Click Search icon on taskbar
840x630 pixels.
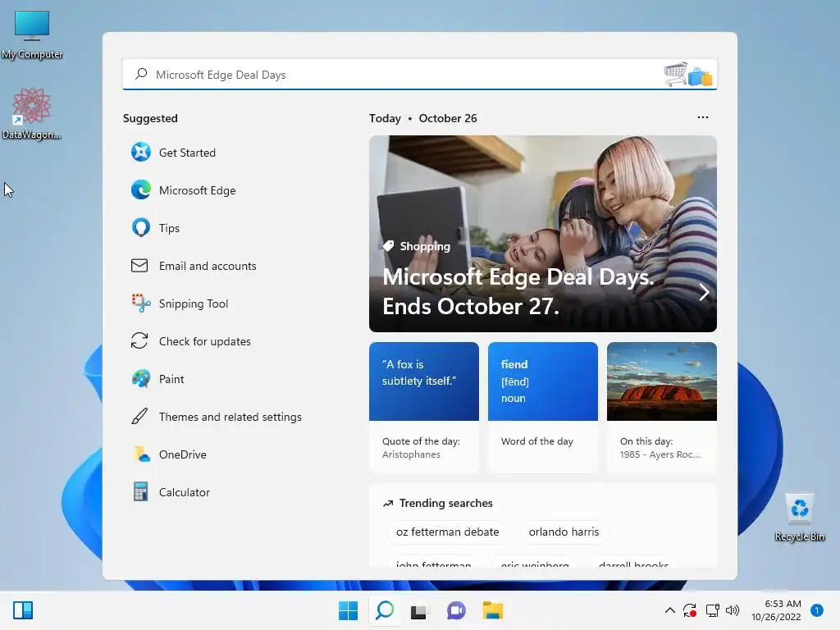click(385, 610)
